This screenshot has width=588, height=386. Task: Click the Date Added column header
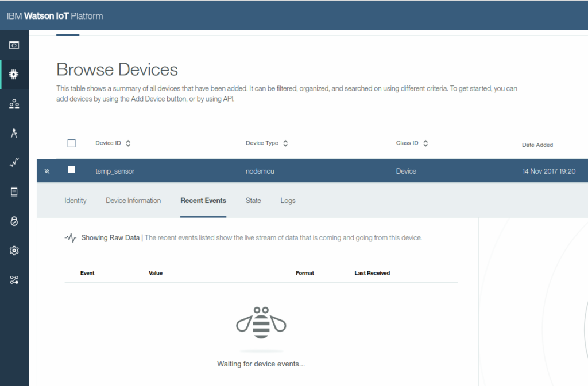(537, 145)
